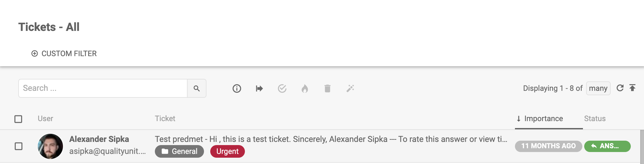
Task: Select Alexander Sipka's ticket checkbox
Action: (x=19, y=146)
